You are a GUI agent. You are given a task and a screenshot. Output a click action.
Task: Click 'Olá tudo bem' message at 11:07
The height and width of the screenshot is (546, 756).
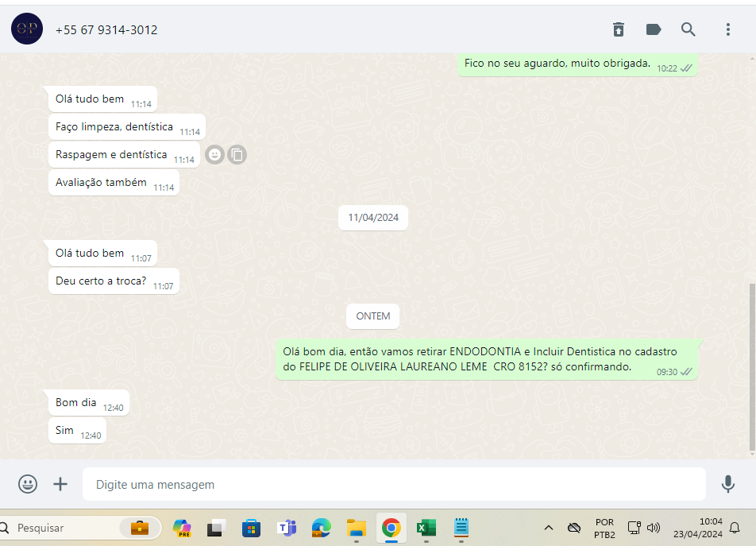(x=102, y=254)
